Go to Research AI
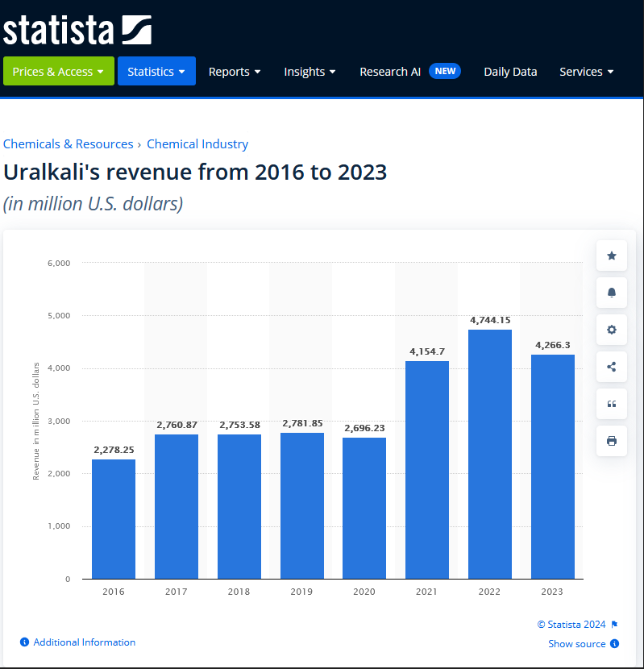Viewport: 644px width, 669px height. [390, 72]
